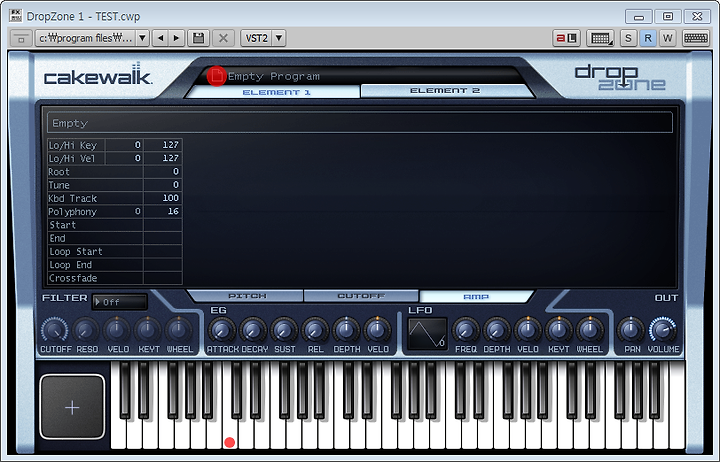Screen dimensions: 720x462
Task: Click the EG Rel knob
Action: tap(315, 330)
